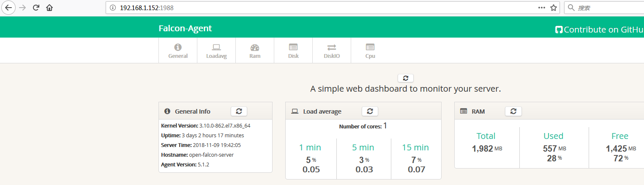
Task: Refresh the RAM panel
Action: pos(513,111)
